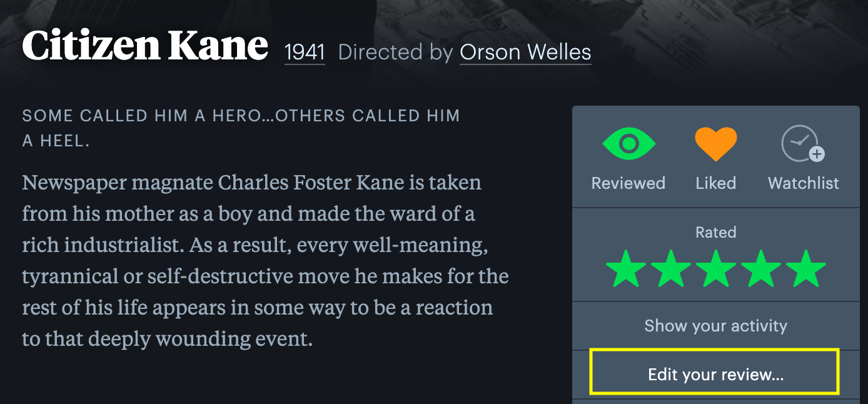Click the Watchlist label text
Screen dimensions: 868x404
(803, 183)
